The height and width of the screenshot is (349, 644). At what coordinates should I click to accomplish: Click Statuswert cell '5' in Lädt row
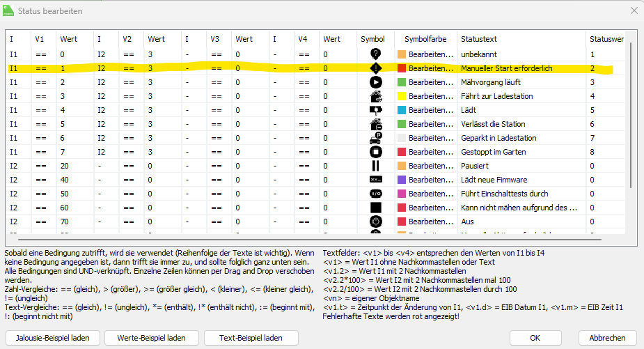[592, 110]
